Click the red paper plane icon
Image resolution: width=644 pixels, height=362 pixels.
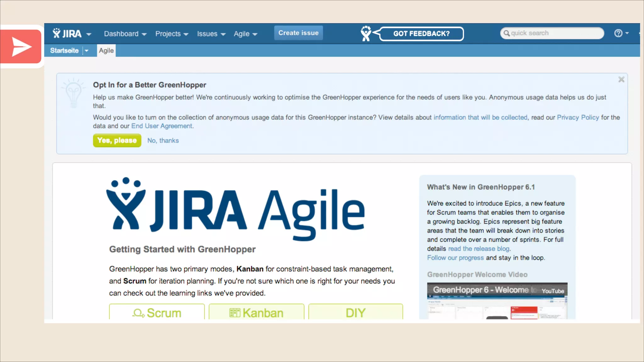tap(21, 47)
